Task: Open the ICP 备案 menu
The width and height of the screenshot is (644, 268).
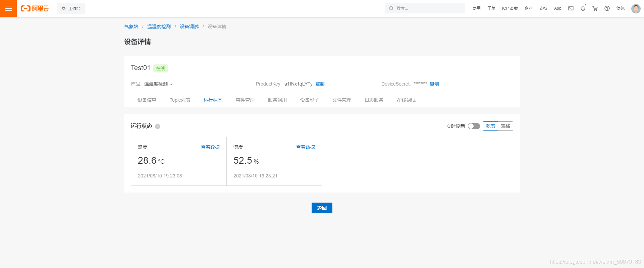Action: tap(510, 8)
